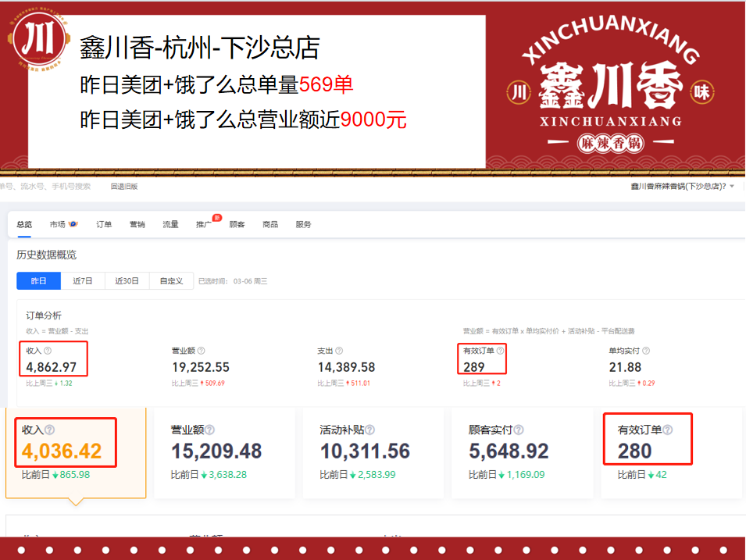Click the 历史数据概览 heading
746x560 pixels.
[x=46, y=255]
